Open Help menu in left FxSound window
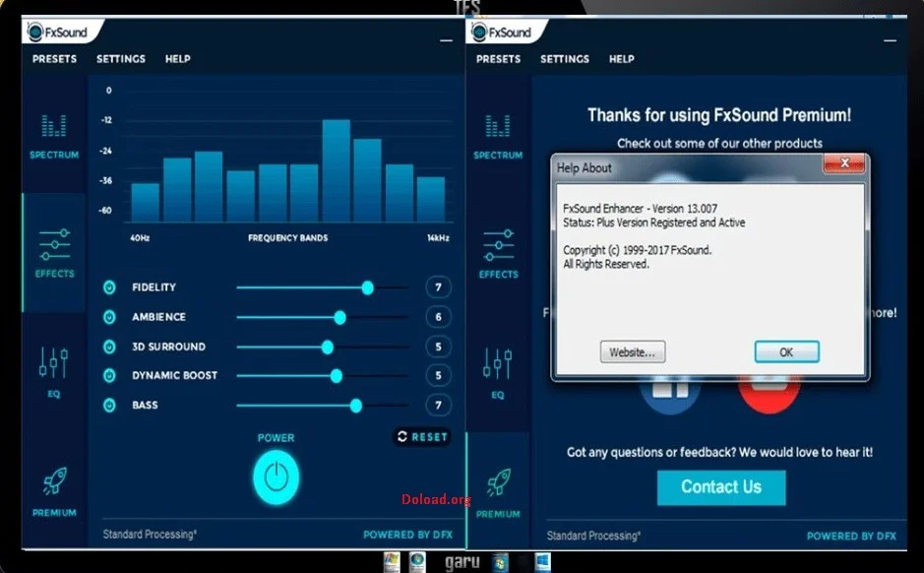 (x=177, y=59)
